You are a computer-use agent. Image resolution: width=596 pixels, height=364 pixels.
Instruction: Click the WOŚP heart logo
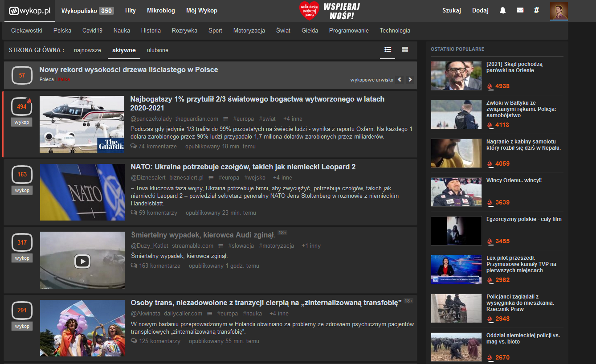(310, 11)
